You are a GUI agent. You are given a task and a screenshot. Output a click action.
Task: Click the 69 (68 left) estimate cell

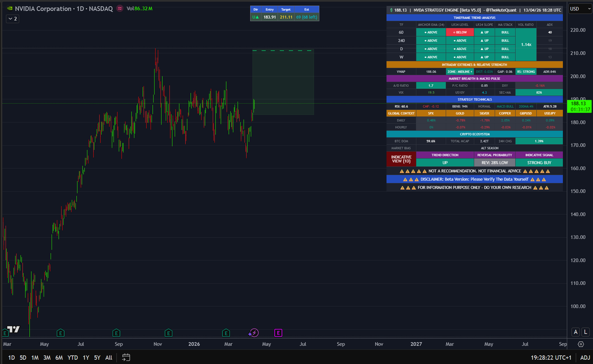tap(306, 17)
